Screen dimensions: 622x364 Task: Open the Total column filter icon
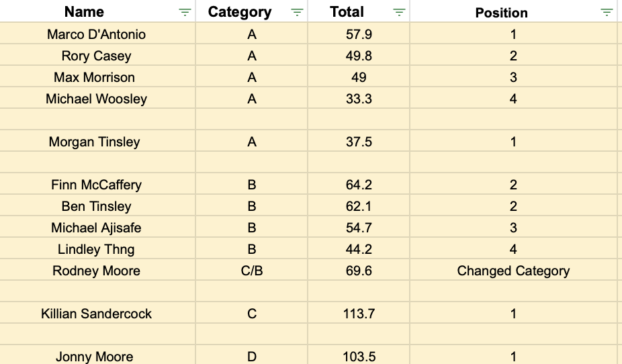(399, 12)
